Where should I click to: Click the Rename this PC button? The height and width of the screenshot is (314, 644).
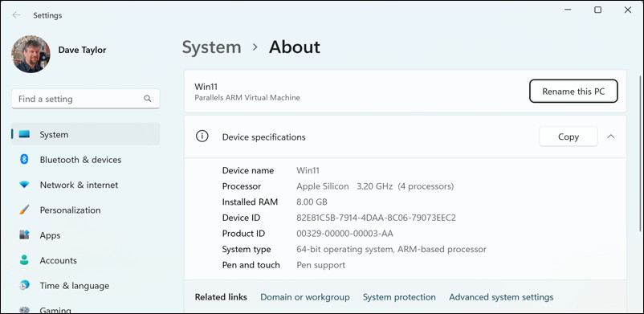[573, 92]
